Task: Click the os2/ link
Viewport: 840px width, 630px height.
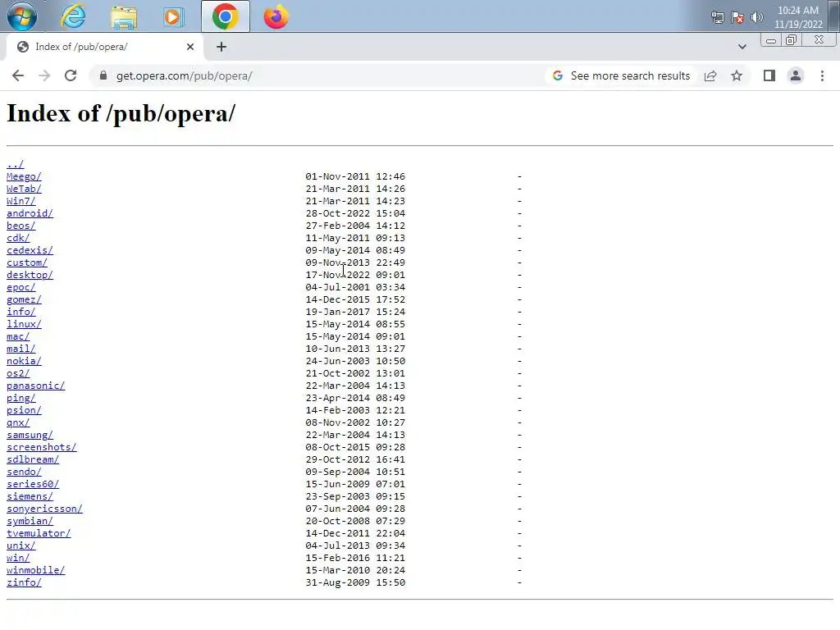Action: [x=18, y=374]
